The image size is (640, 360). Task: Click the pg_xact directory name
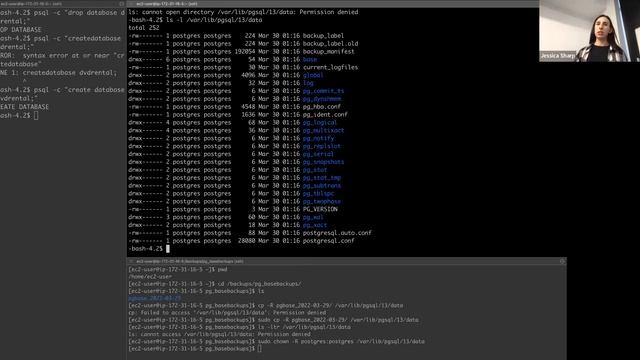point(315,225)
